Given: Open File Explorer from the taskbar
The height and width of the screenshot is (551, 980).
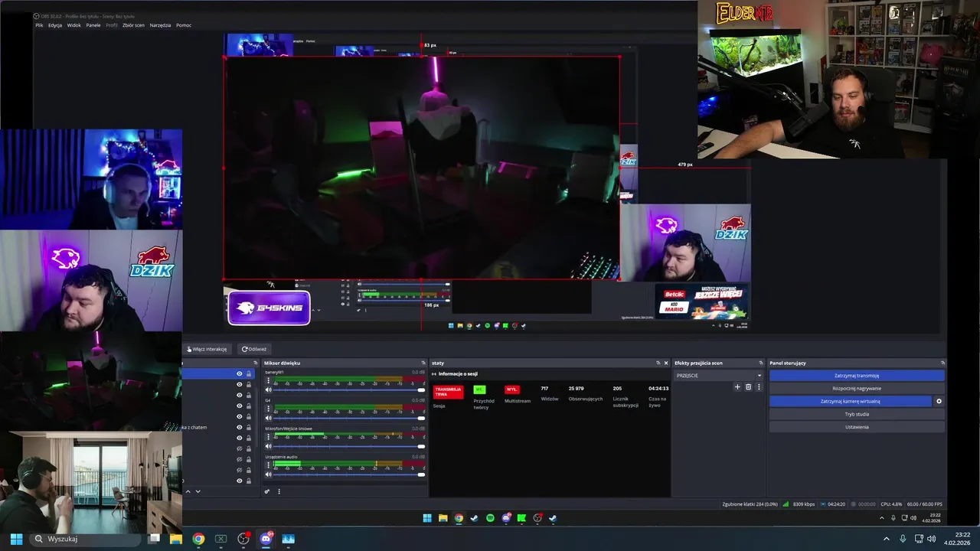Looking at the screenshot, I should pos(175,539).
